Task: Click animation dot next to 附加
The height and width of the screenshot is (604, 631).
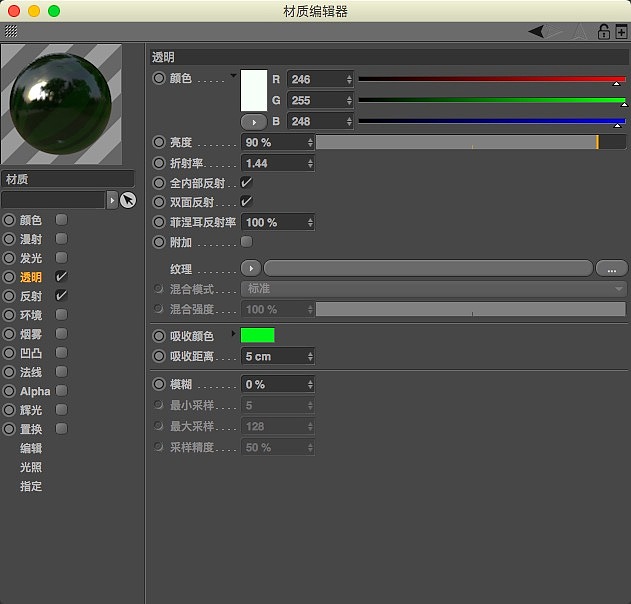Action: coord(159,242)
